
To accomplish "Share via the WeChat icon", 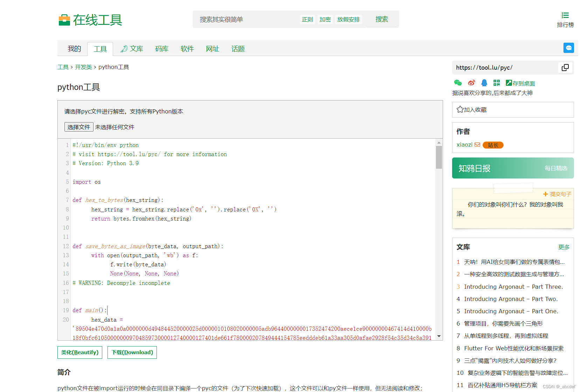I will pos(458,83).
